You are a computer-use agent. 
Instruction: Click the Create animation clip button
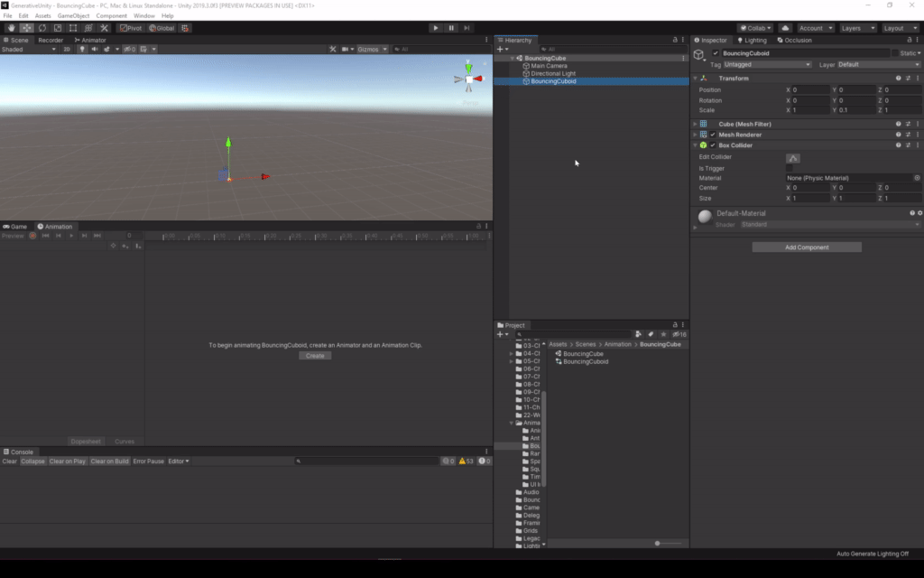[315, 356]
